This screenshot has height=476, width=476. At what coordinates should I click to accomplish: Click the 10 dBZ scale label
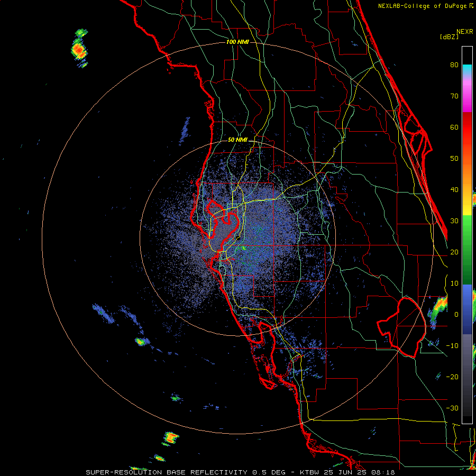click(x=454, y=283)
